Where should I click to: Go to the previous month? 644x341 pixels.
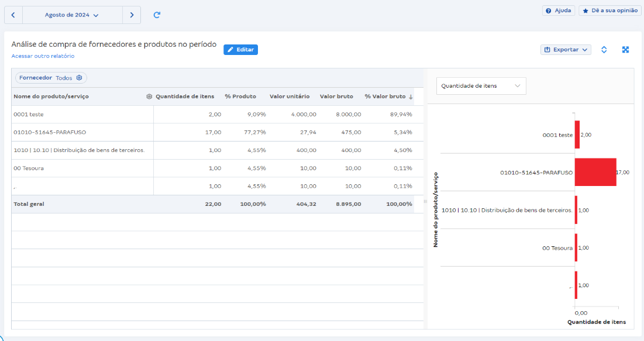tap(13, 15)
